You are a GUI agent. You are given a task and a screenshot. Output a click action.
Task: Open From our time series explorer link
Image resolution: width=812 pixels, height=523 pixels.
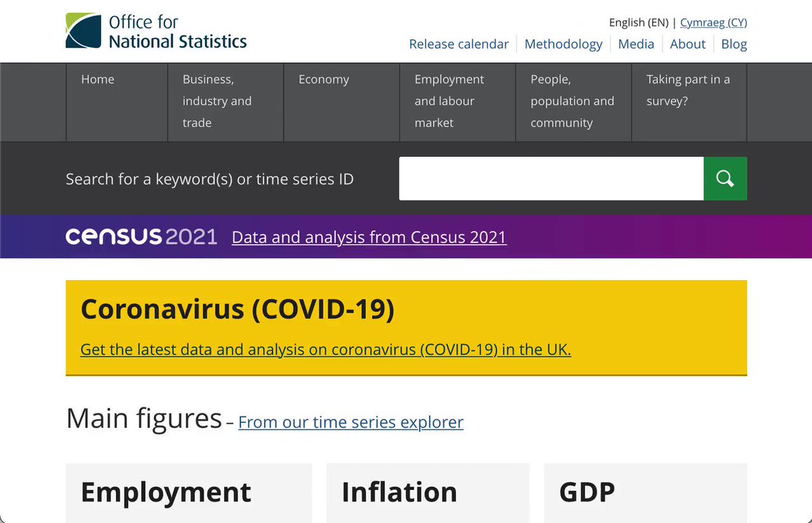351,422
